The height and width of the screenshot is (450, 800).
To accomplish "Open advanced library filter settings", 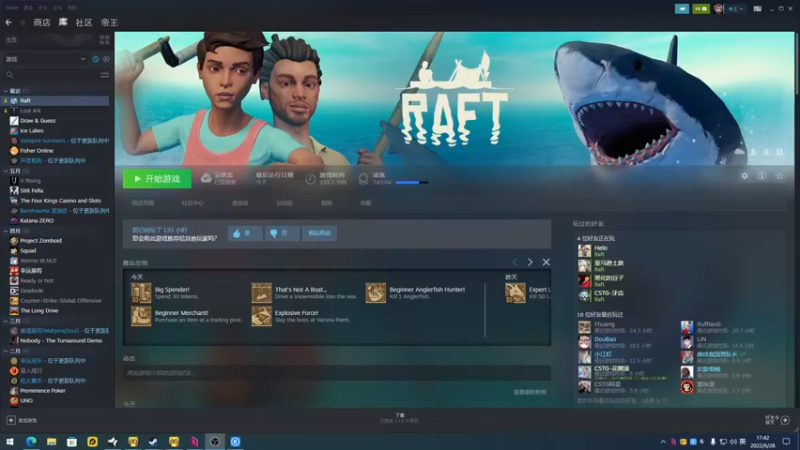I will (105, 75).
